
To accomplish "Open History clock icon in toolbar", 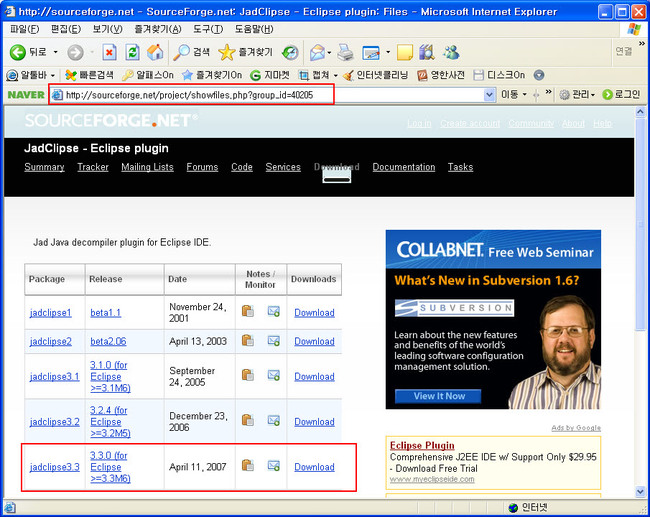I will coord(290,52).
